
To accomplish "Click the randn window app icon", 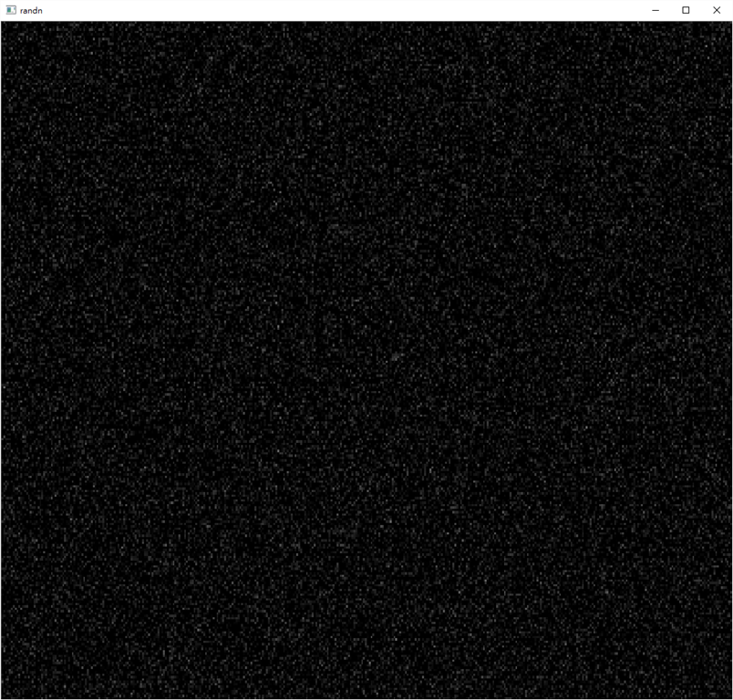I will click(11, 10).
